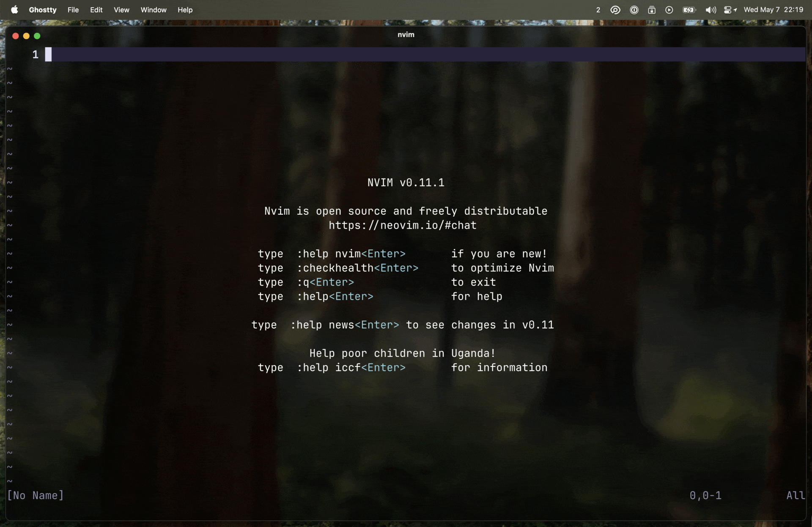
Task: Click the number 2 workspace indicator
Action: [x=598, y=10]
